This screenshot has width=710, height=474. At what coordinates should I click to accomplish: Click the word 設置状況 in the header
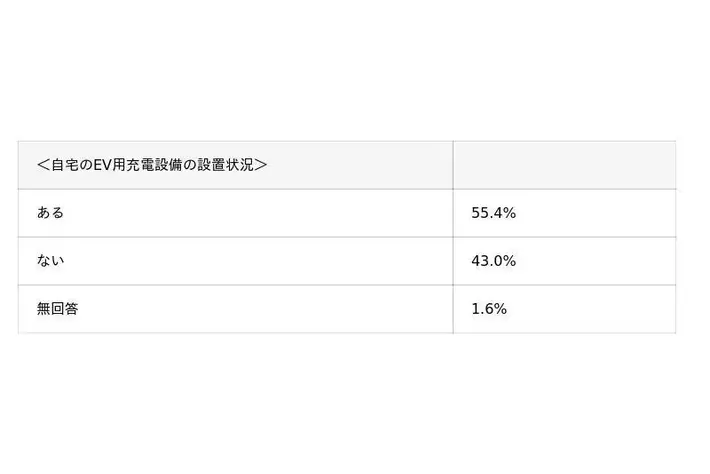225,165
